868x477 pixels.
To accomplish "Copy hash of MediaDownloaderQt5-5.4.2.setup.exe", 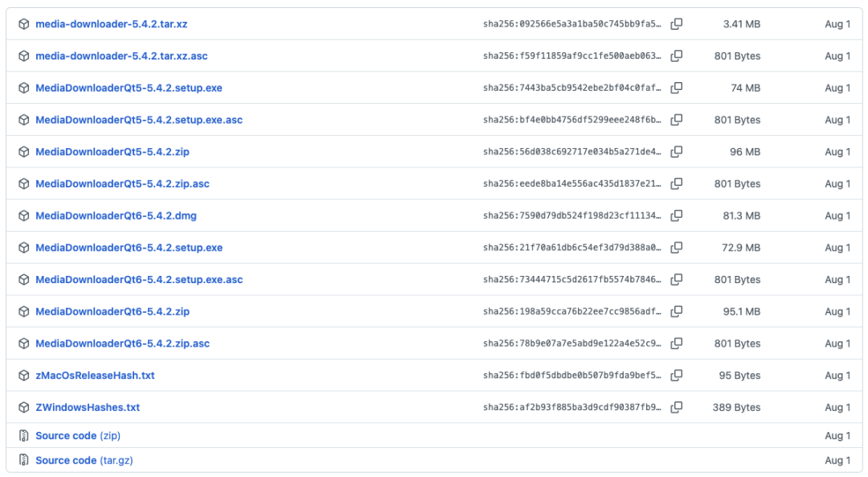I will tap(677, 88).
